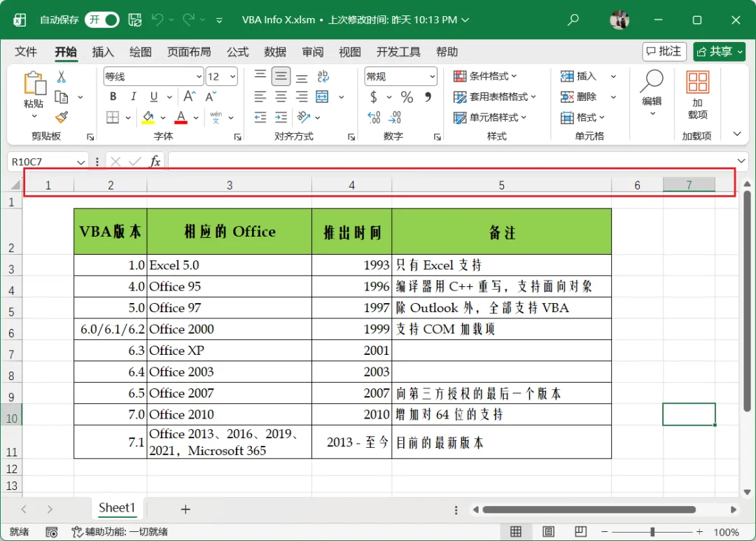756x541 pixels.
Task: Click the fx insert function icon
Action: coord(155,161)
